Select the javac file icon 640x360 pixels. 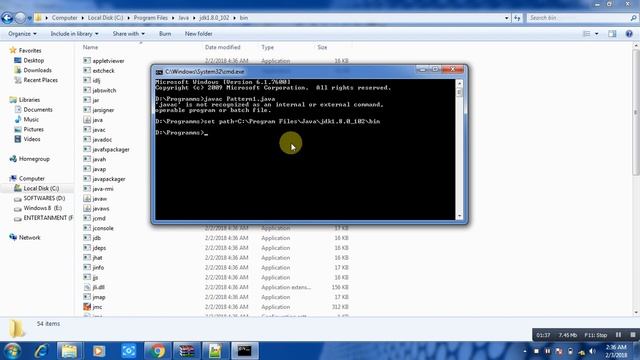pos(87,129)
